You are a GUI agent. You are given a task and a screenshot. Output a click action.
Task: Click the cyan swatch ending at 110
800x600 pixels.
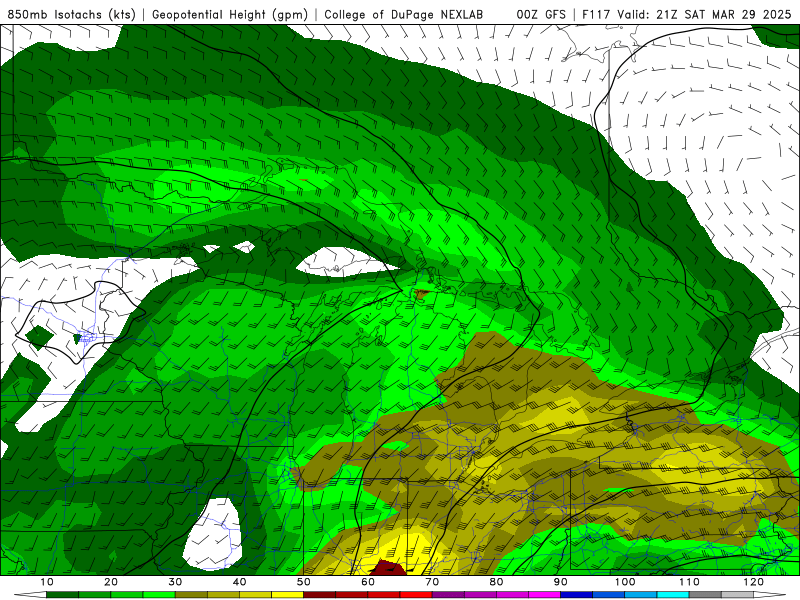tap(673, 595)
